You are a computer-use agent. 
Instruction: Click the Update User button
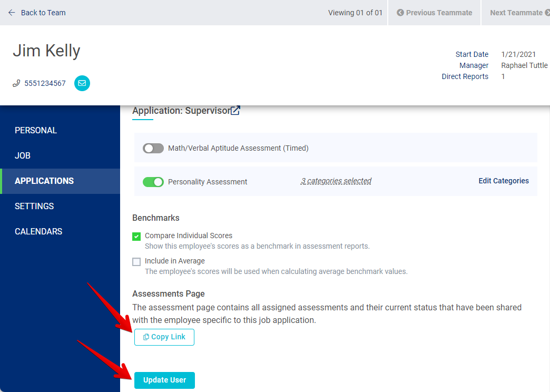point(164,380)
